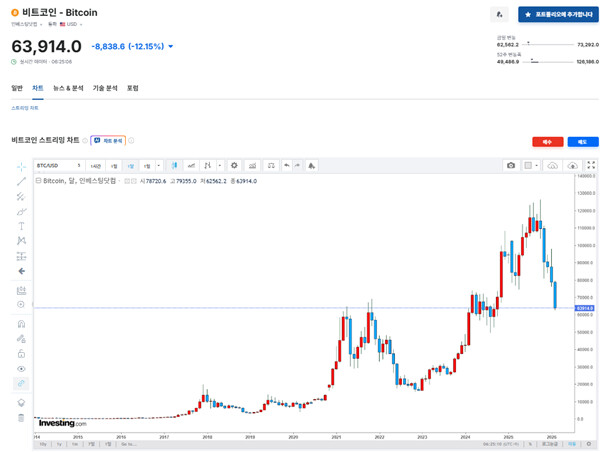Toggle hide all drawings eye icon
Viewport: 600px width, 452px height.
(21, 369)
